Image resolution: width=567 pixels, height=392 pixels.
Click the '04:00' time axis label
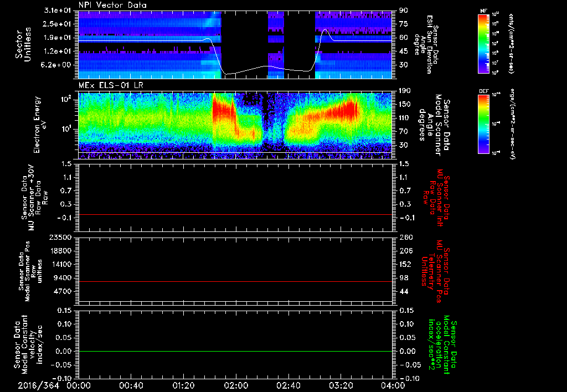pos(393,385)
